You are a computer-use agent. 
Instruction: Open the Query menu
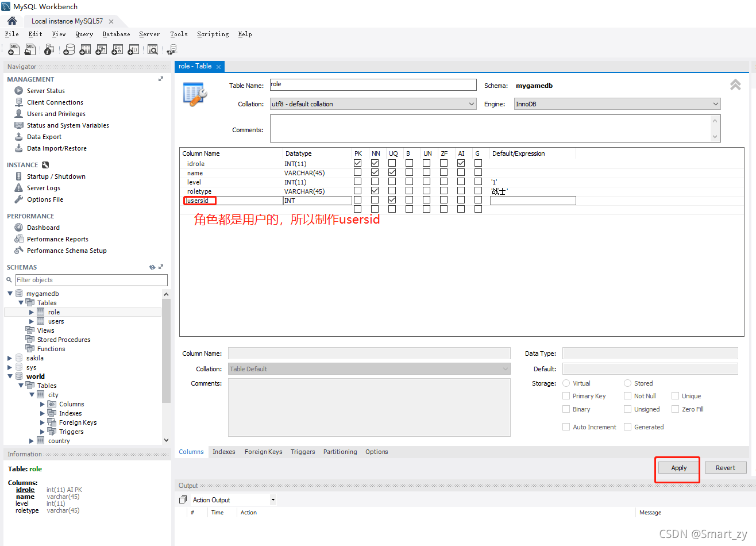[x=84, y=34]
